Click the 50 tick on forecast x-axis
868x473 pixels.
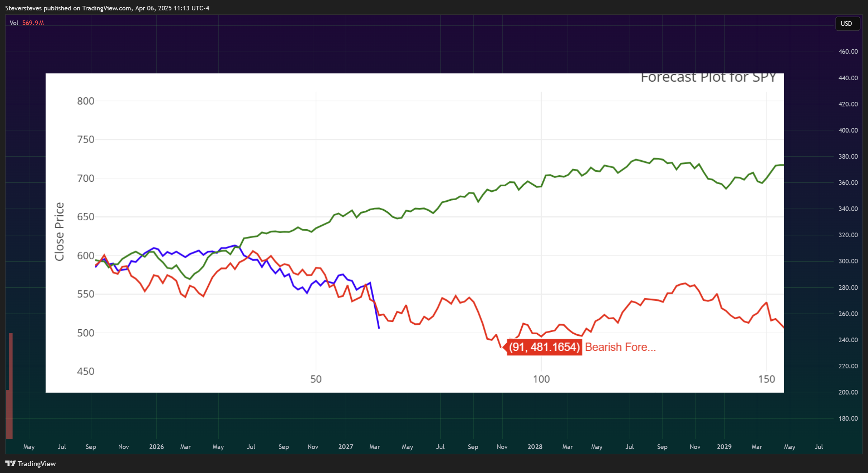tap(316, 379)
